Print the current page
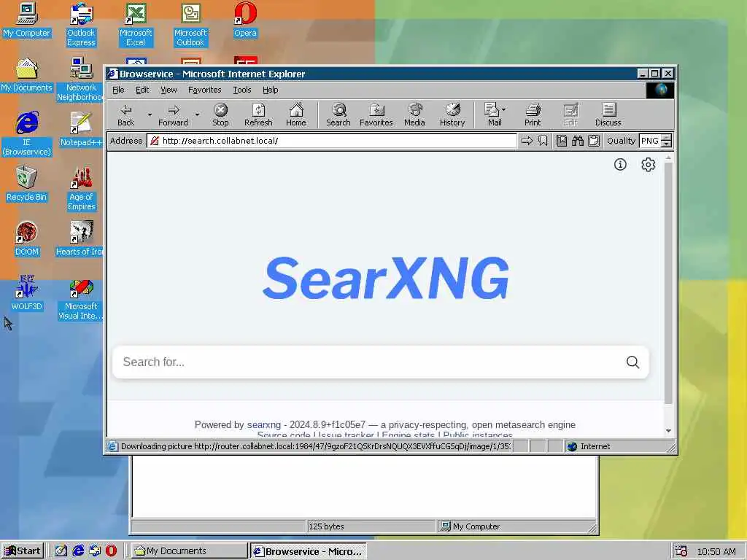 tap(533, 114)
